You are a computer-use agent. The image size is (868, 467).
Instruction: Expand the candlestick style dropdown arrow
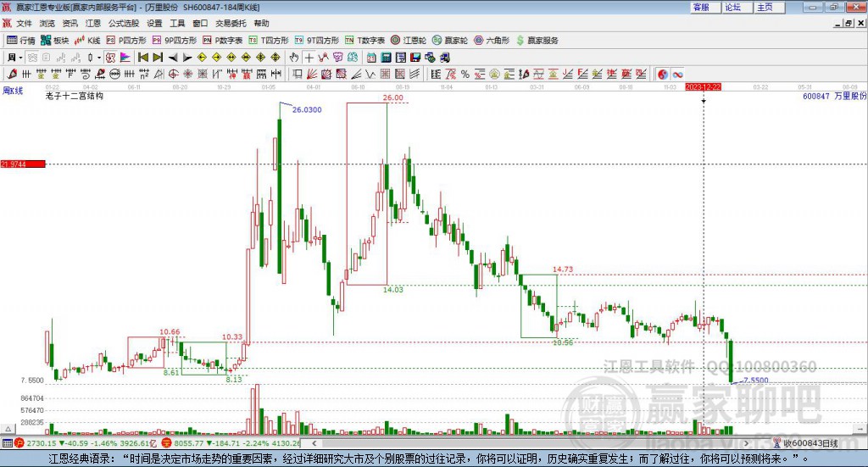99,58
